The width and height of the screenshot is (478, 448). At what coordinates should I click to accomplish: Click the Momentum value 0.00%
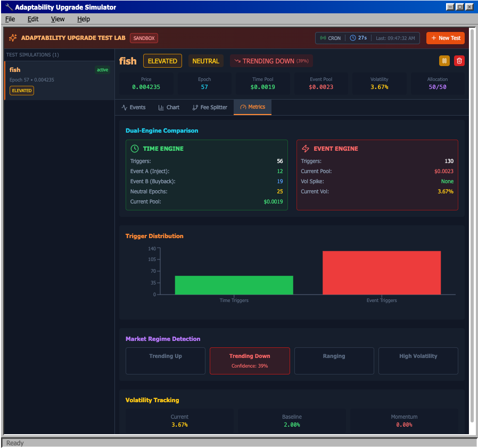pos(404,425)
